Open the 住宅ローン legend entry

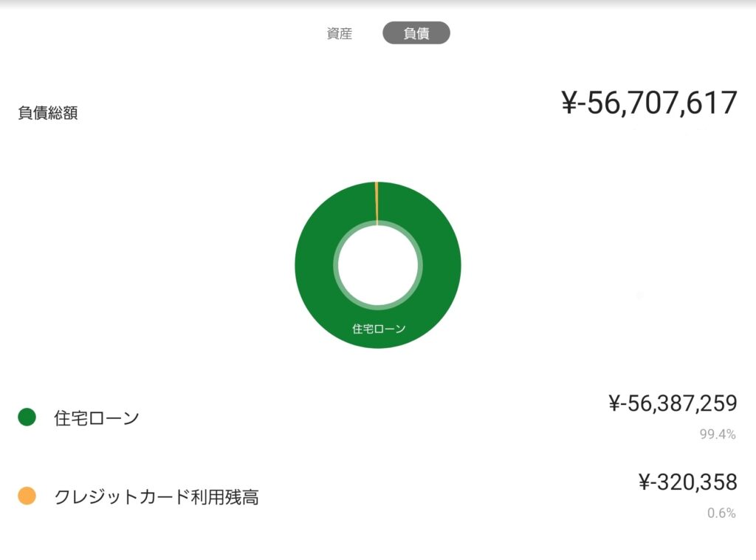[97, 418]
